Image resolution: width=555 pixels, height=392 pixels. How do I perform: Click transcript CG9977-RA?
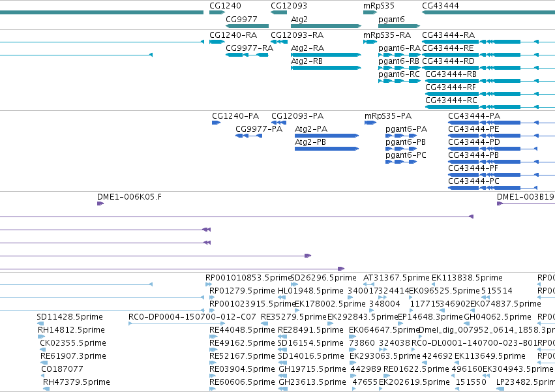point(250,48)
